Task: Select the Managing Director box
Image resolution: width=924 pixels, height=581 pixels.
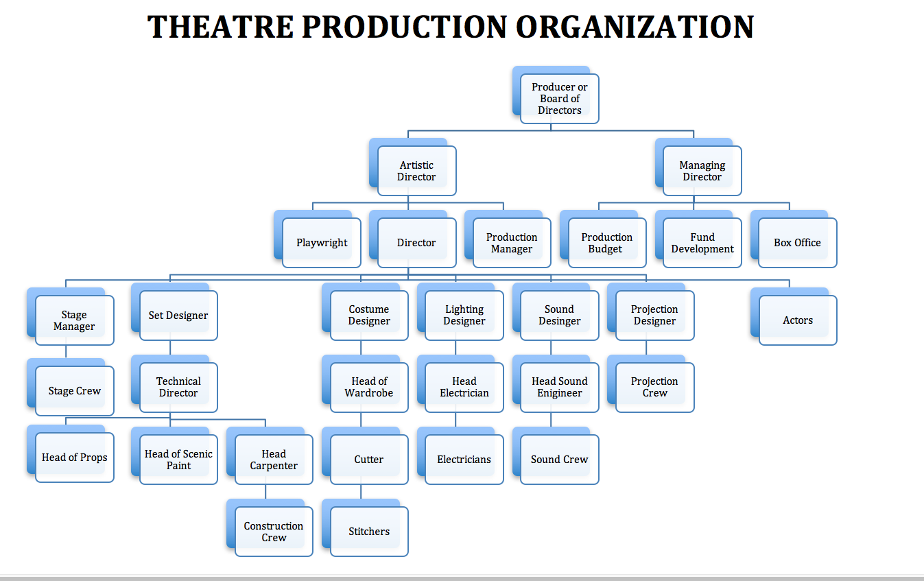Action: pyautogui.click(x=702, y=171)
